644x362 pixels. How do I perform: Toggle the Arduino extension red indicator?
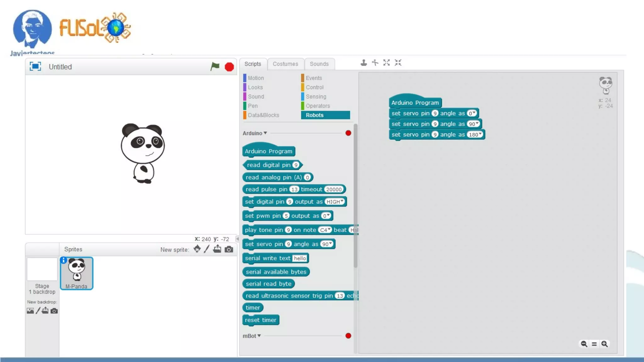tap(348, 133)
